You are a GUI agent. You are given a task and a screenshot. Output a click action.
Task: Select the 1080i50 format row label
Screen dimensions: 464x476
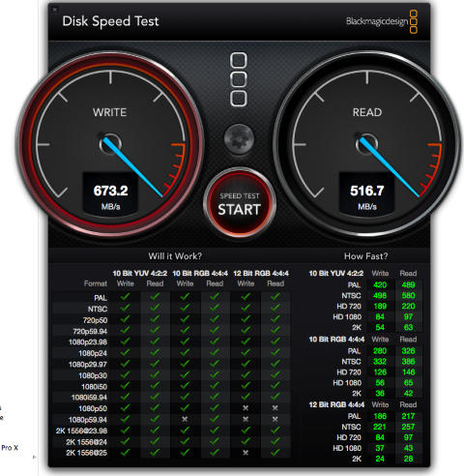point(94,386)
